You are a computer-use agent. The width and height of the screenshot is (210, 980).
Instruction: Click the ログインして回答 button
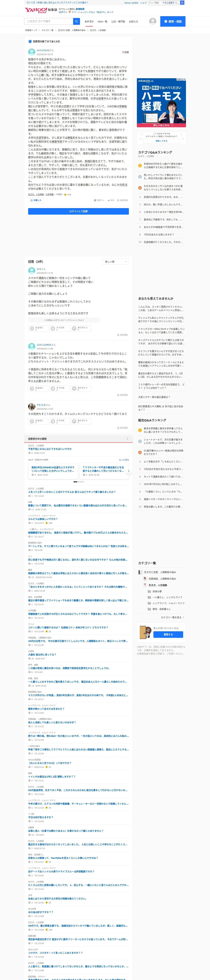(79, 211)
